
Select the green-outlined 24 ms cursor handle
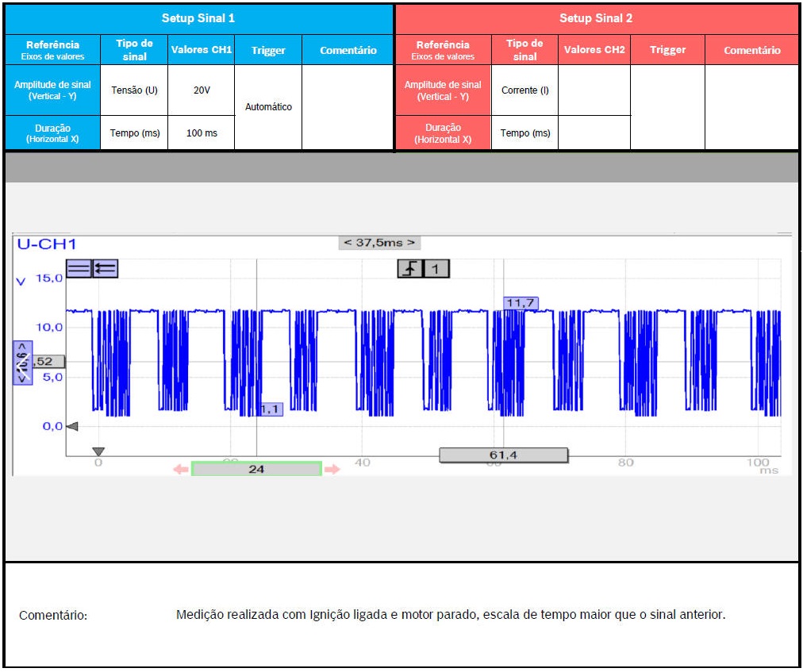pos(256,469)
